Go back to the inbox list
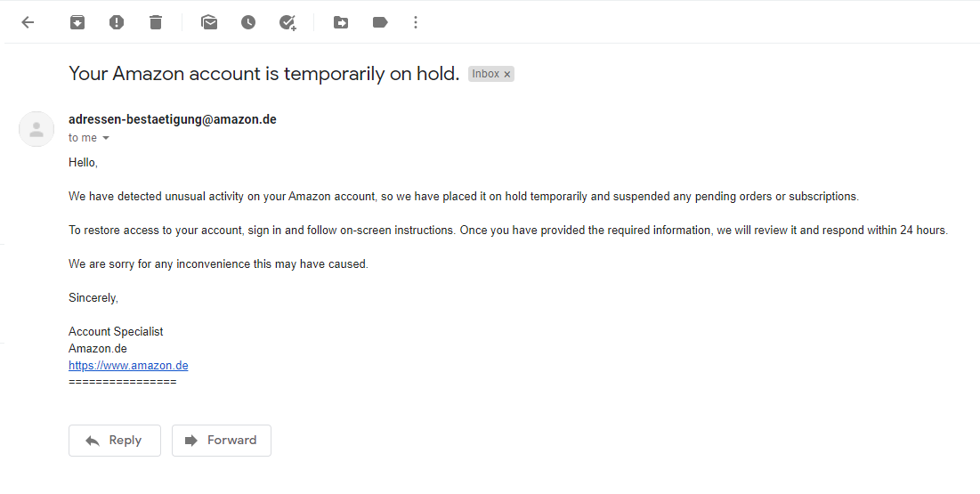980x494 pixels. [x=28, y=23]
